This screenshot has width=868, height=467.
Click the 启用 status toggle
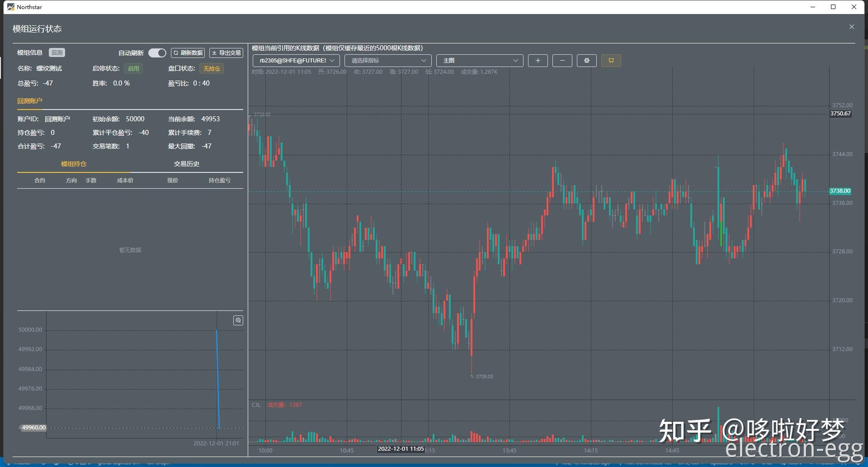pos(134,68)
